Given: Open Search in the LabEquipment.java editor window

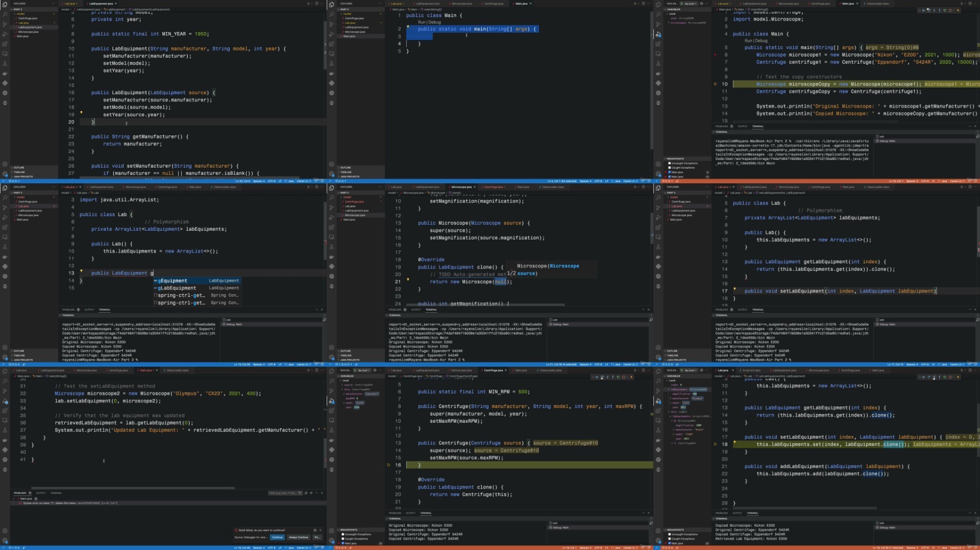Looking at the screenshot, I should coord(5,14).
